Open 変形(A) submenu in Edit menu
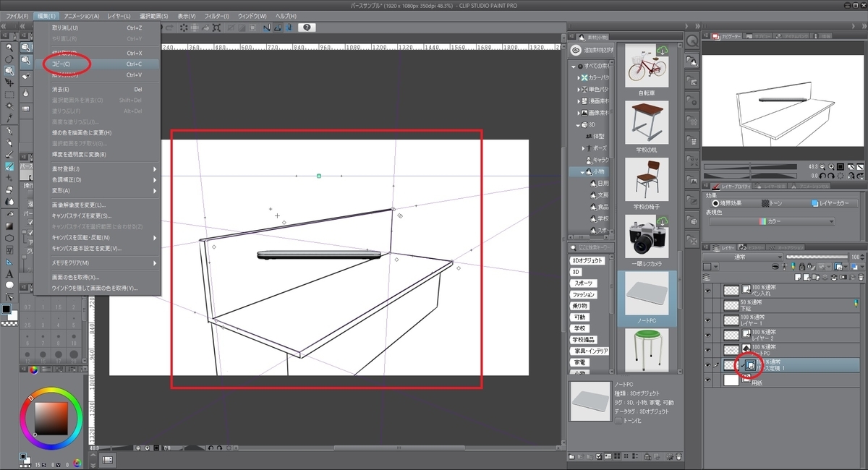 point(97,190)
